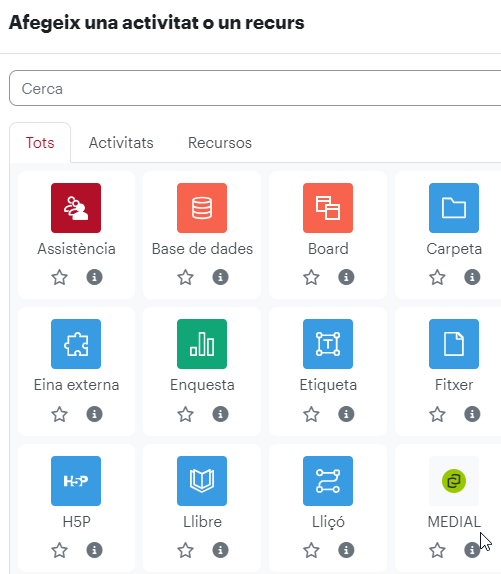
Task: Select the Etiqueta text label icon
Action: pyautogui.click(x=328, y=344)
